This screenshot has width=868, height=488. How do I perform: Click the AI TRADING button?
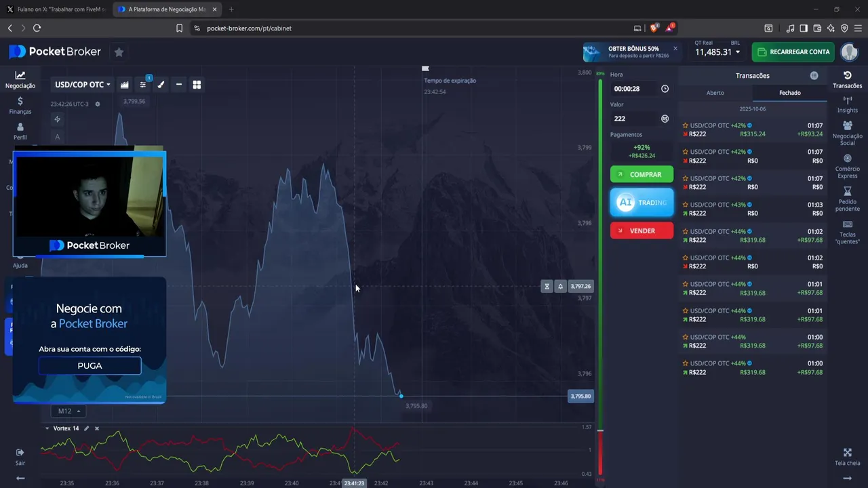642,203
